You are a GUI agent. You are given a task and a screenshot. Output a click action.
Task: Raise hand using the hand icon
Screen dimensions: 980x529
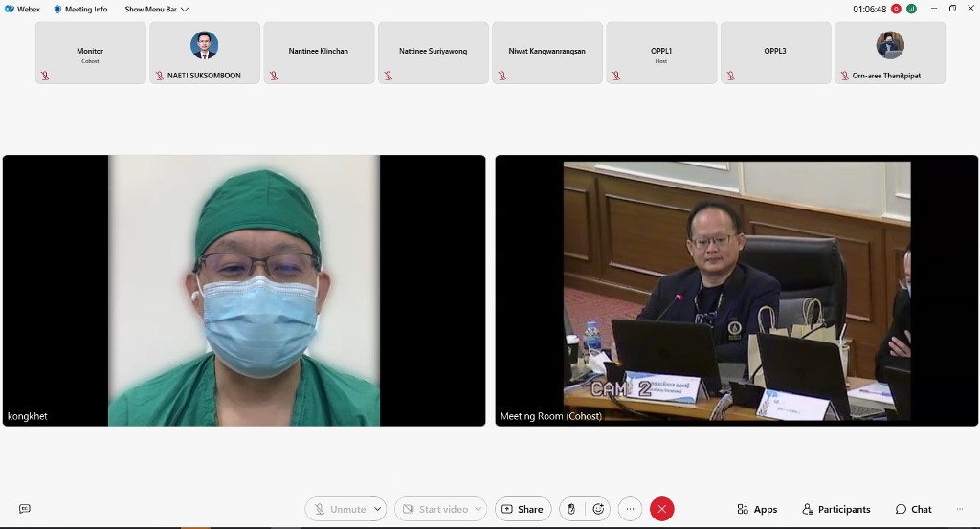pyautogui.click(x=571, y=509)
